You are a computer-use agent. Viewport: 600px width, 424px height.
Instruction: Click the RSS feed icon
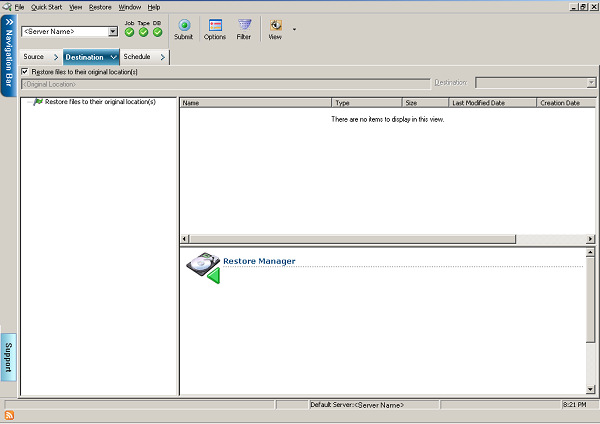pos(9,415)
